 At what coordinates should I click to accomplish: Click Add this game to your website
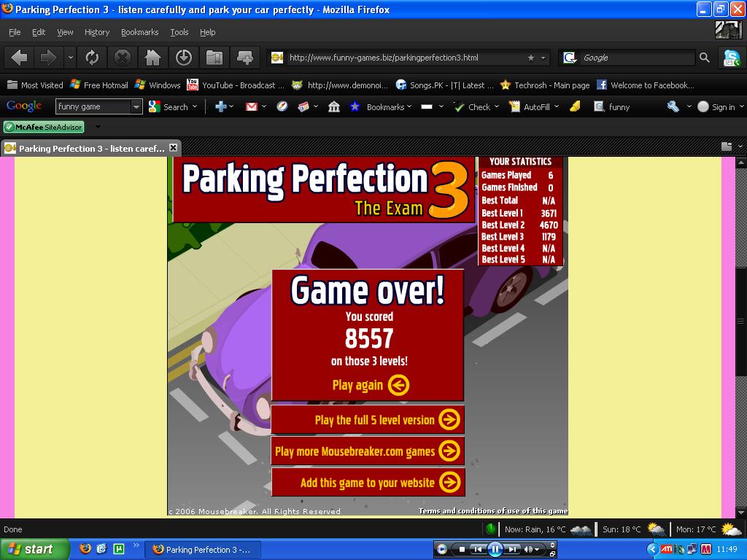click(368, 483)
